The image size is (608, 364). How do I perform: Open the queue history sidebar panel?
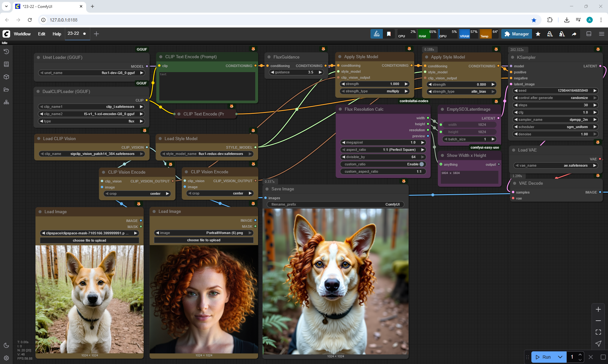point(6,52)
